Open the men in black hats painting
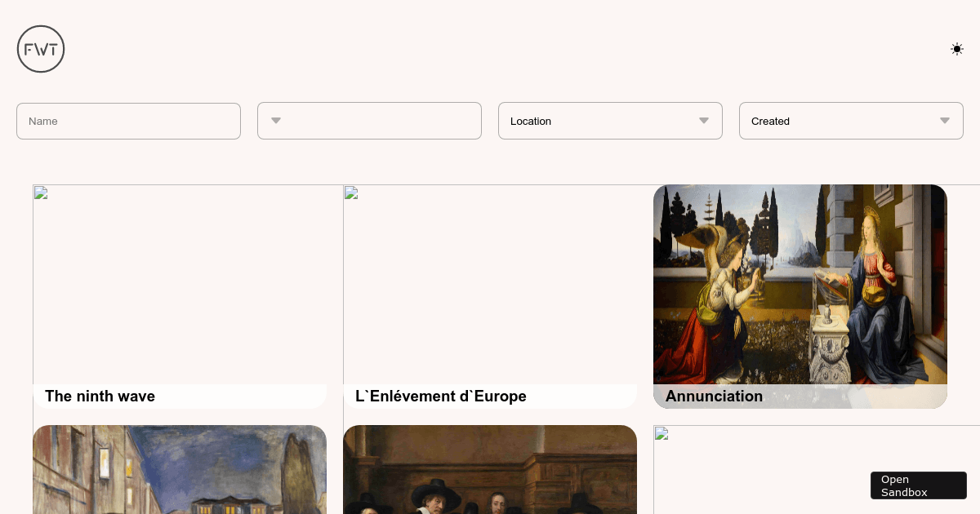 (x=490, y=470)
